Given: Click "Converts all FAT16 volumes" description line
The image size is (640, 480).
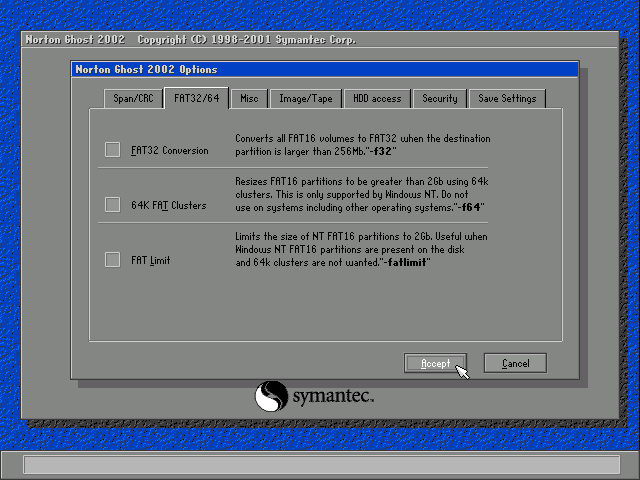Looking at the screenshot, I should pos(362,139).
